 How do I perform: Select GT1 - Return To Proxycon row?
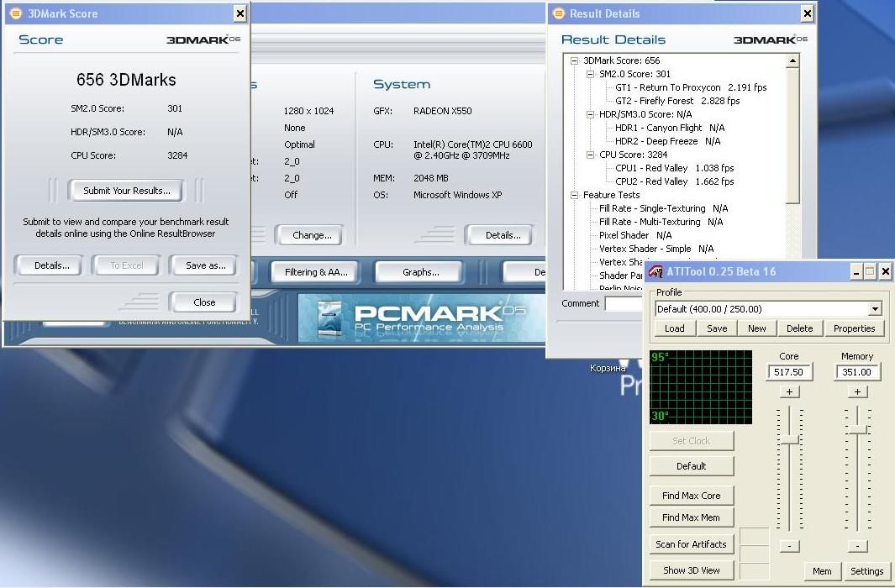pyautogui.click(x=691, y=88)
